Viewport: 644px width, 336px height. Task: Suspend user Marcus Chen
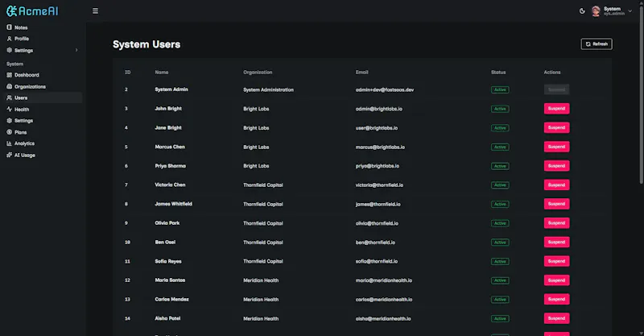556,147
